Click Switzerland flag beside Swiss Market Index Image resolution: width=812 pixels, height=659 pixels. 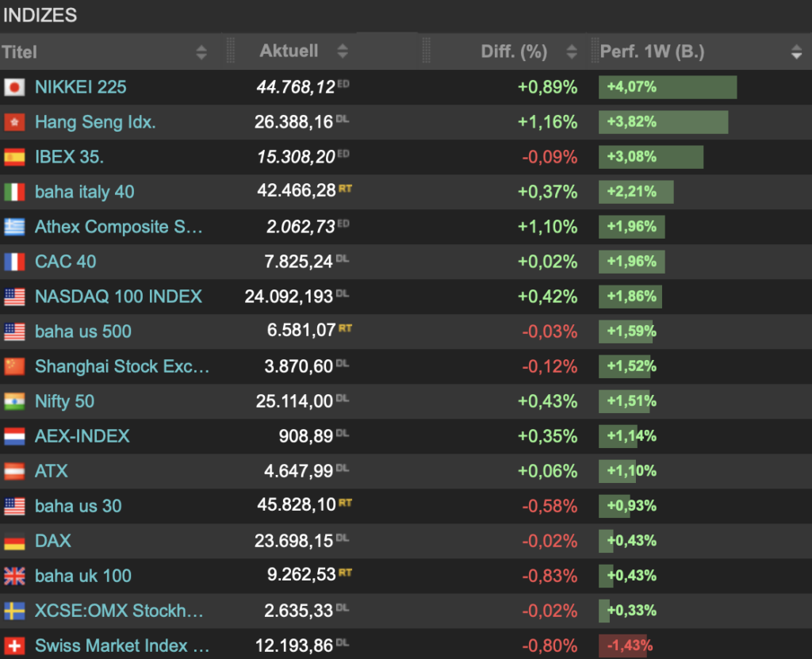pyautogui.click(x=14, y=646)
